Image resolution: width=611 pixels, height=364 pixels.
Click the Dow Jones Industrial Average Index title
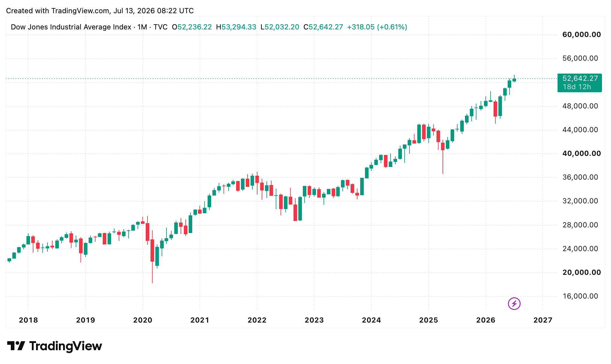click(x=71, y=27)
